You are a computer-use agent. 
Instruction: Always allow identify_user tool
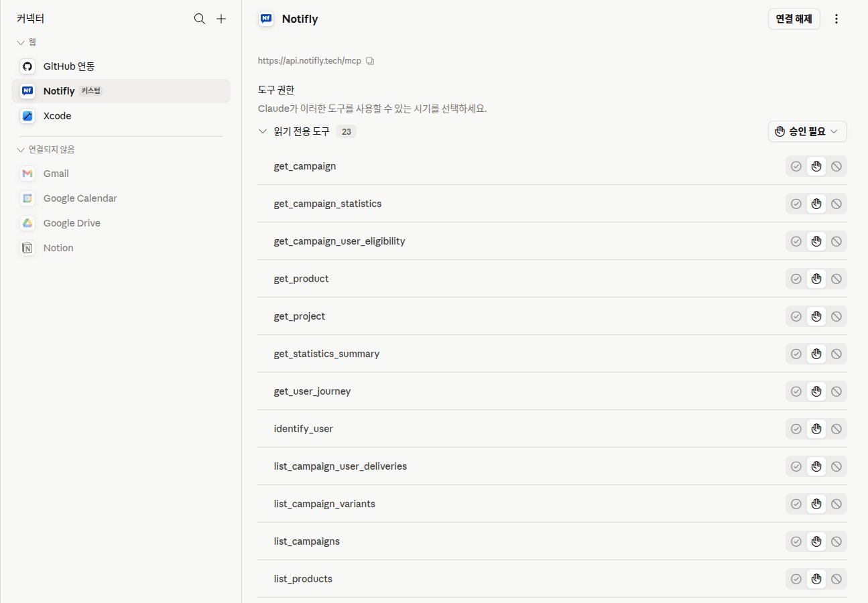point(796,429)
